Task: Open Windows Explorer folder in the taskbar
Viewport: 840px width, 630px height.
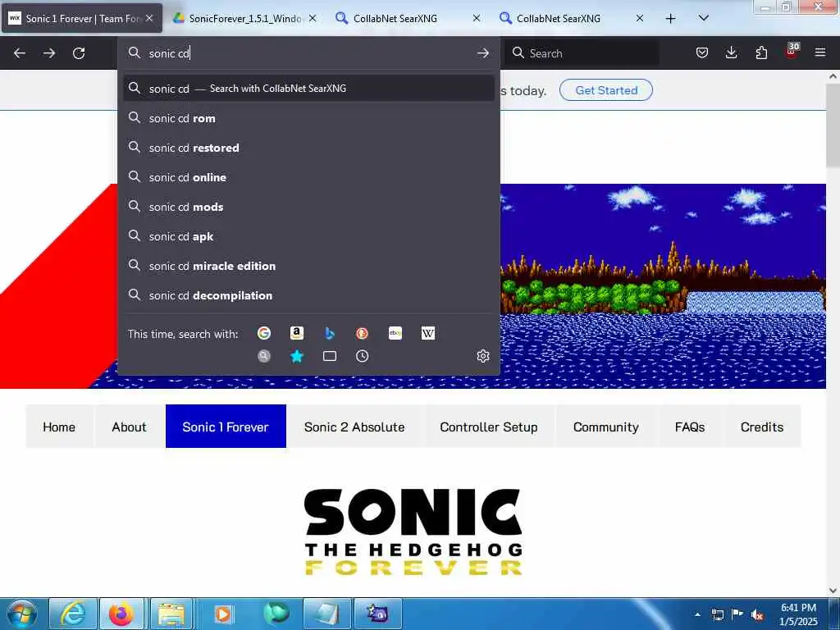Action: click(171, 614)
